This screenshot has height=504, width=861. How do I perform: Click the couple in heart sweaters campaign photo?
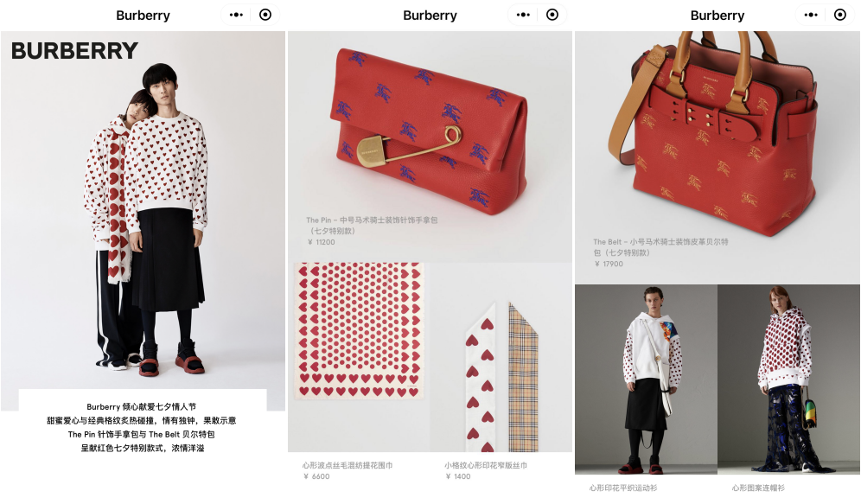(143, 220)
